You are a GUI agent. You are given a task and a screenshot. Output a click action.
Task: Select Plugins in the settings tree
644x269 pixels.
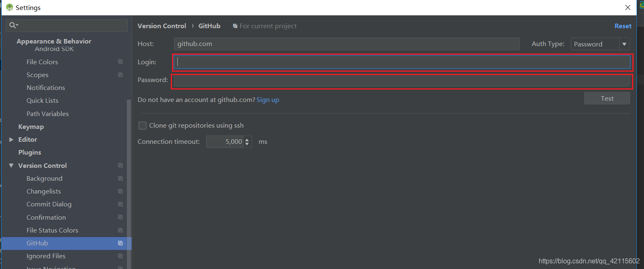point(30,153)
